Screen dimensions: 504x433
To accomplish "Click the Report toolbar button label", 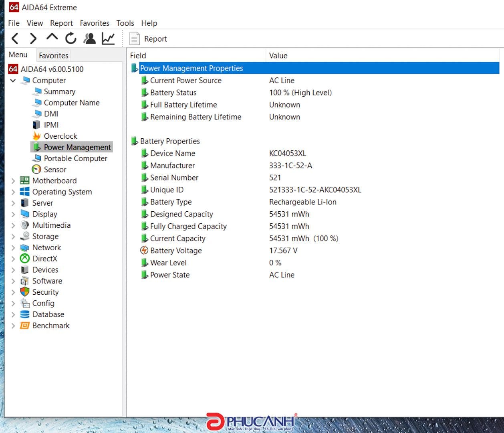I will 155,39.
